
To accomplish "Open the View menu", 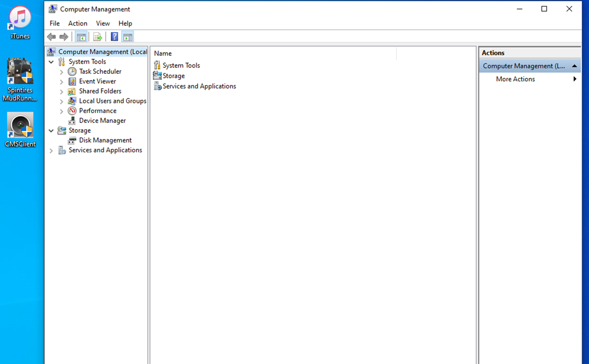I will 103,23.
